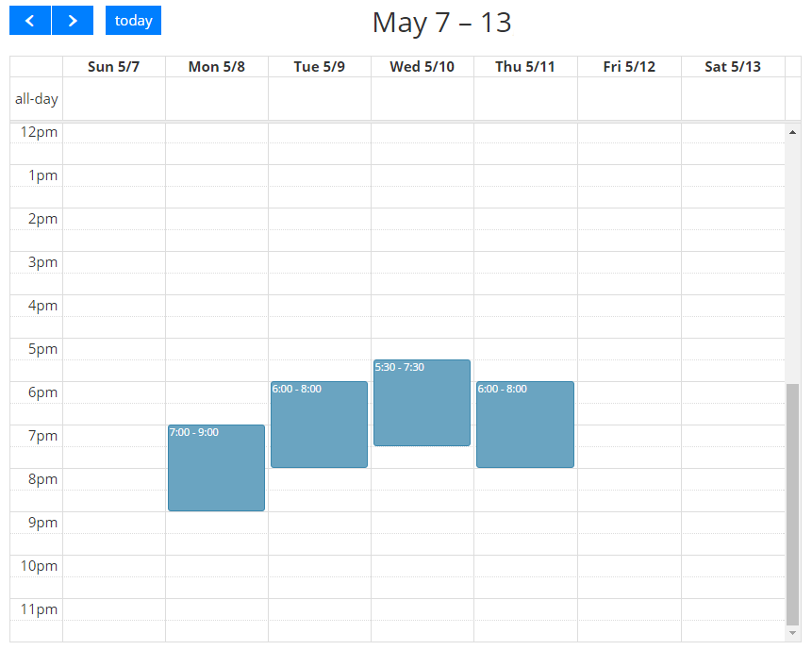Image resolution: width=812 pixels, height=650 pixels.
Task: Click the Mon 5/8 day header
Action: (217, 67)
